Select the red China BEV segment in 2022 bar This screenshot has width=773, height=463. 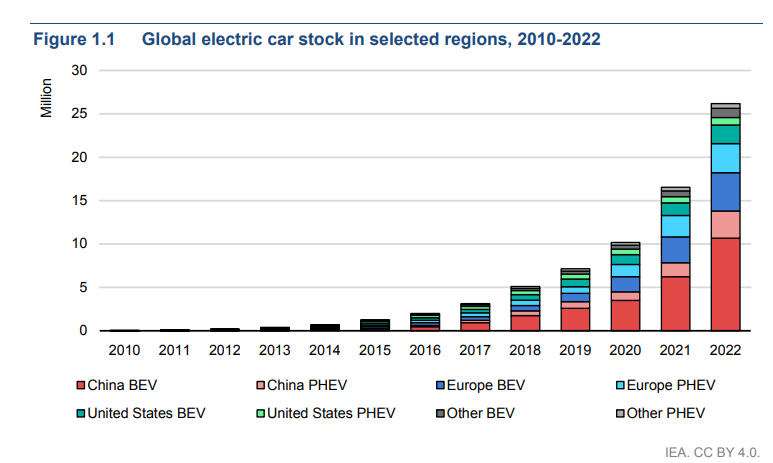[725, 285]
